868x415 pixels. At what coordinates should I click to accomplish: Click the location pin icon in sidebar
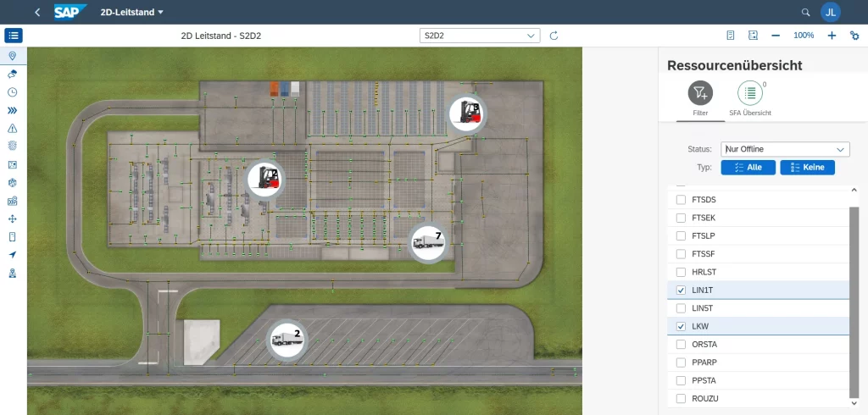tap(13, 55)
